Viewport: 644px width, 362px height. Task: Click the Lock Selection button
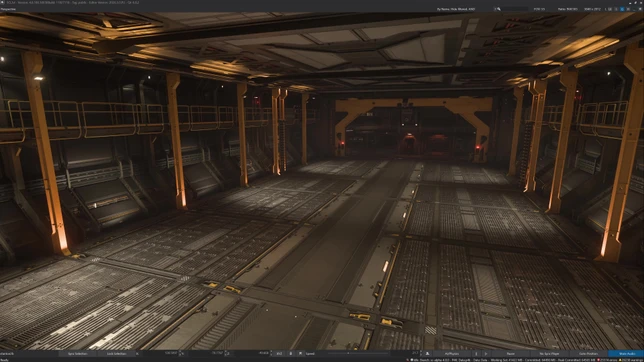tap(117, 353)
